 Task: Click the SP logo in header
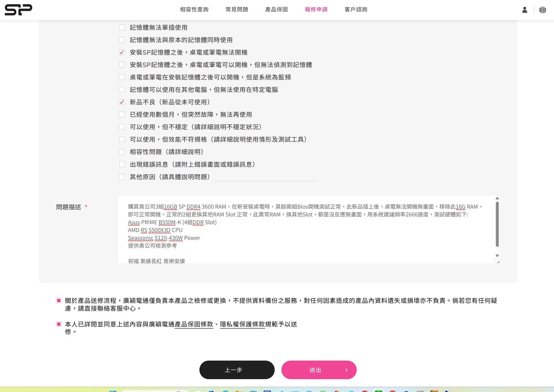point(18,10)
